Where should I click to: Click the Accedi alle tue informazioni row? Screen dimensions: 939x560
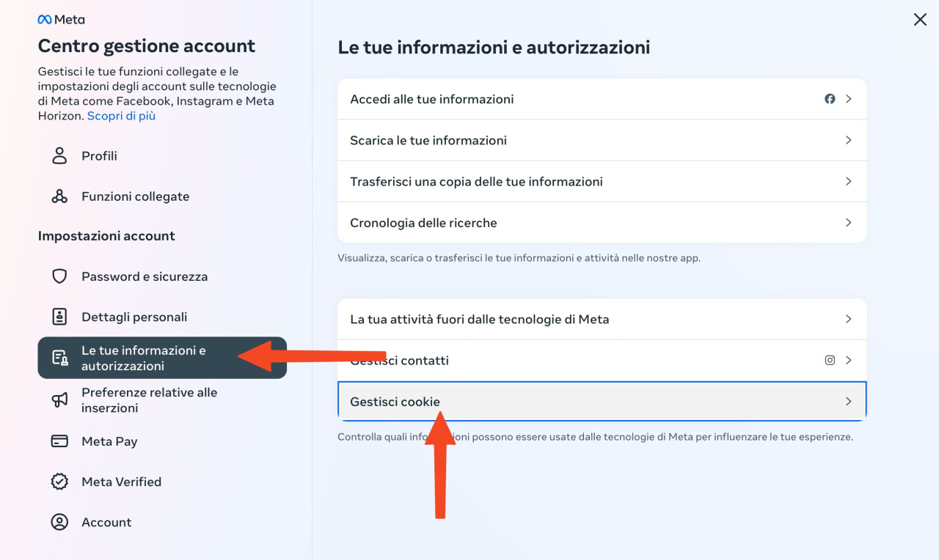pyautogui.click(x=602, y=99)
